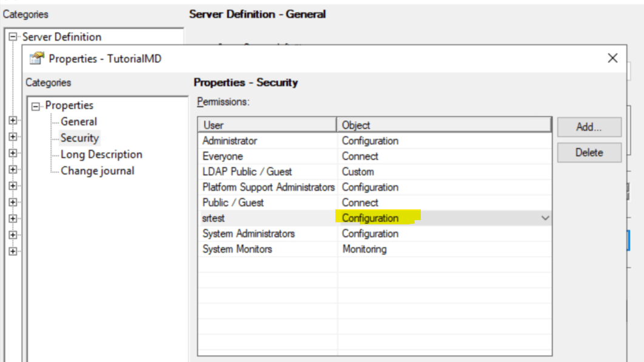Sort by the User column header
Viewport: 644px width, 362px height.
(x=267, y=125)
